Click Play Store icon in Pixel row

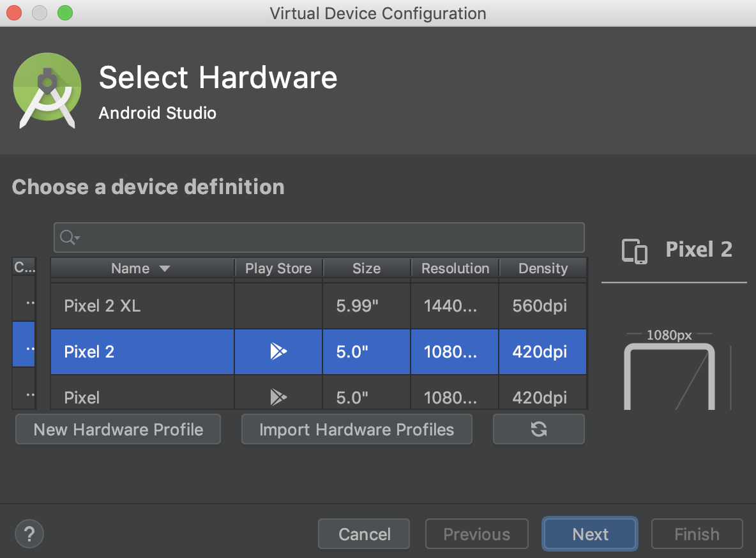click(x=278, y=397)
